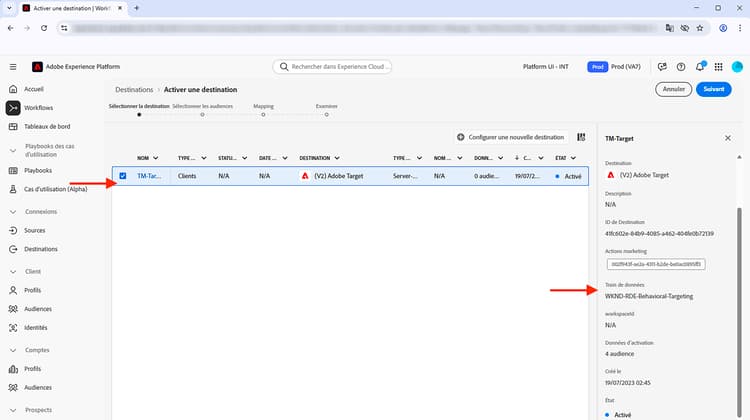Open browser tab search dropdown

(9, 8)
